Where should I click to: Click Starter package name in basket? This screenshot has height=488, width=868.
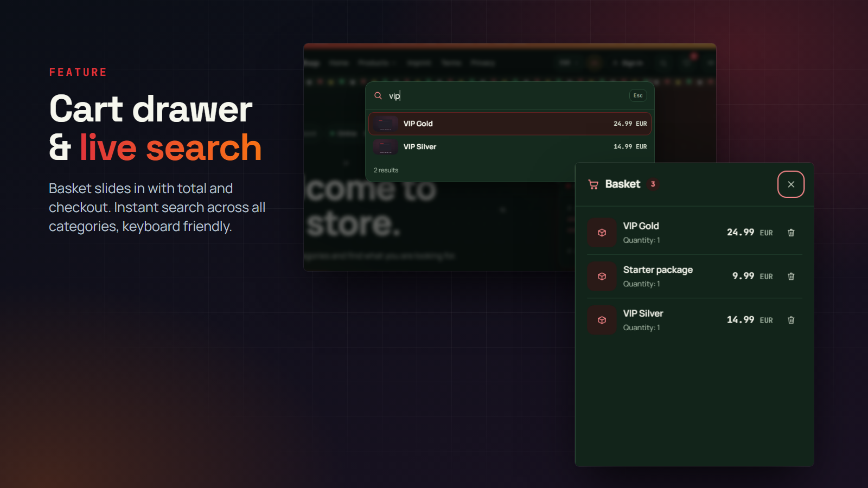pos(658,270)
